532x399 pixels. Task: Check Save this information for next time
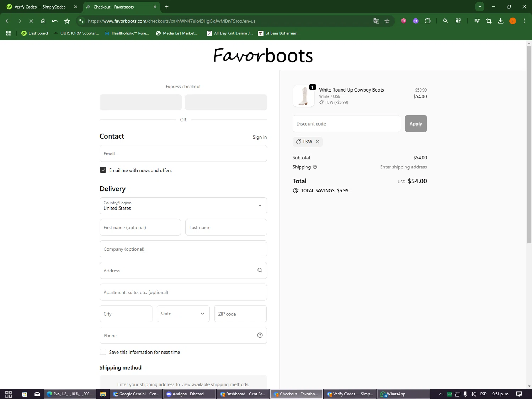[103, 352]
